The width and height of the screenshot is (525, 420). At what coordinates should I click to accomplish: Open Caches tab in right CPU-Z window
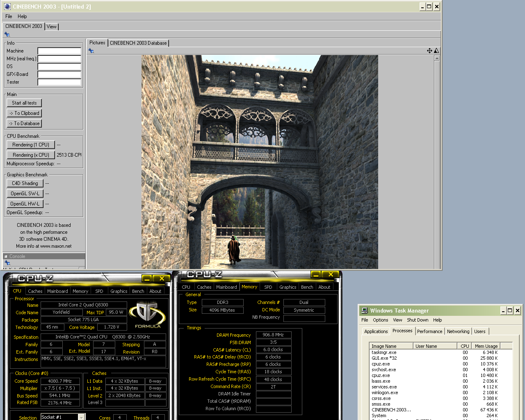point(204,287)
